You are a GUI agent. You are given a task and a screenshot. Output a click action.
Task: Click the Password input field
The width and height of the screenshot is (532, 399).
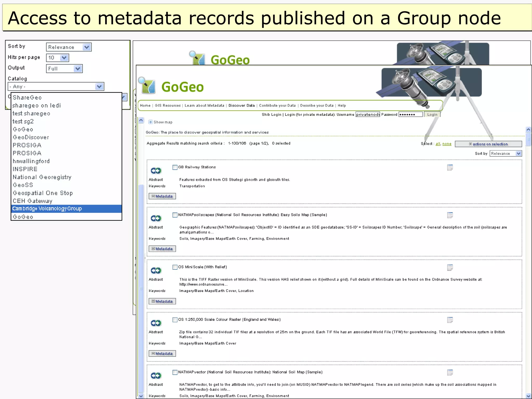point(410,114)
